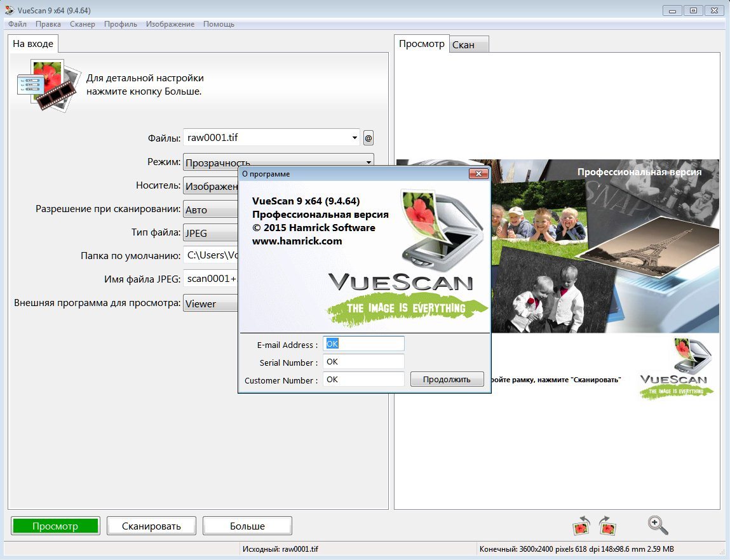The width and height of the screenshot is (730, 560).
Task: Click the Продолжить button
Action: (x=447, y=379)
